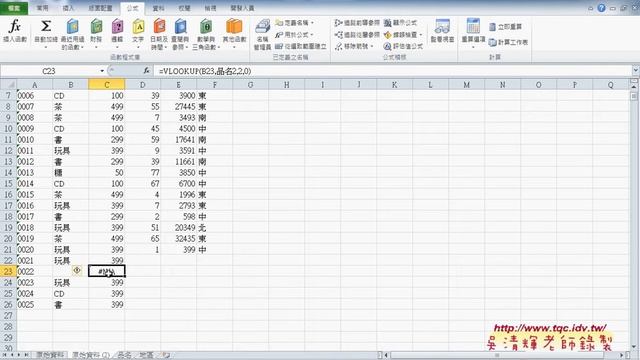The height and width of the screenshot is (360, 640).
Task: Minimize the ribbon with caret icon
Action: tap(591, 8)
